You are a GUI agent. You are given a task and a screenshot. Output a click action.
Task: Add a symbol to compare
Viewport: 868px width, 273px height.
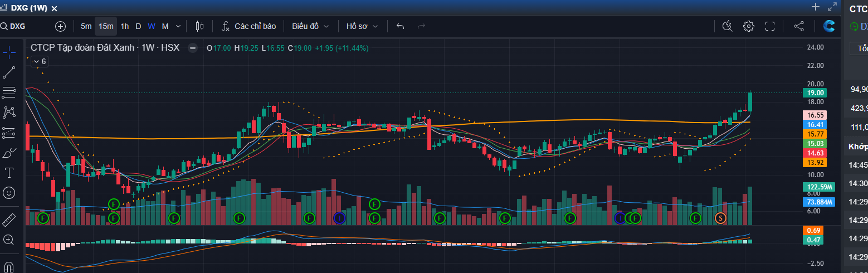pyautogui.click(x=60, y=26)
